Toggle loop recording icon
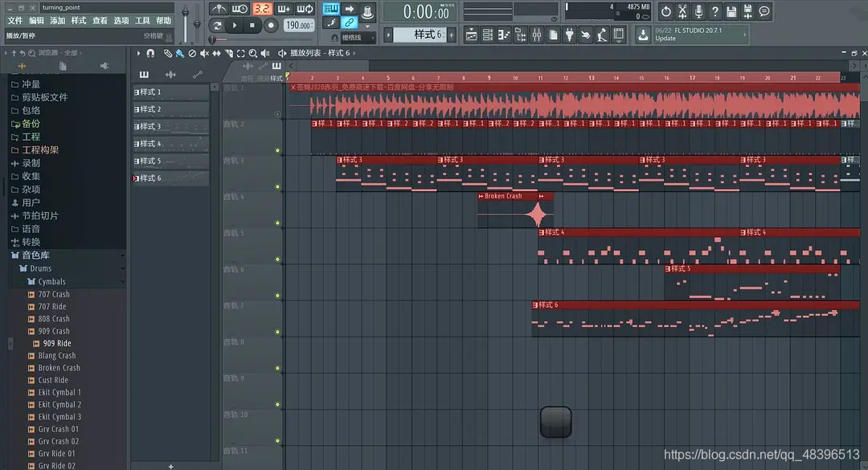This screenshot has height=470, width=868. (x=305, y=9)
